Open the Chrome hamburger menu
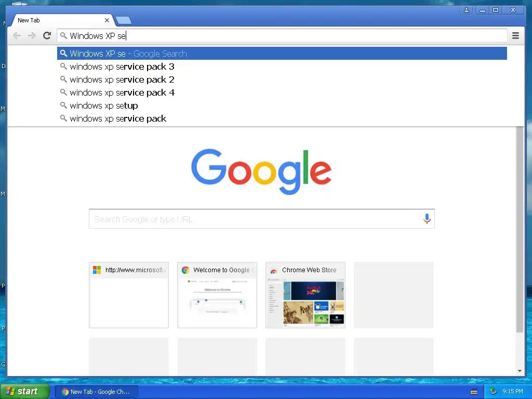532x399 pixels. pyautogui.click(x=515, y=36)
